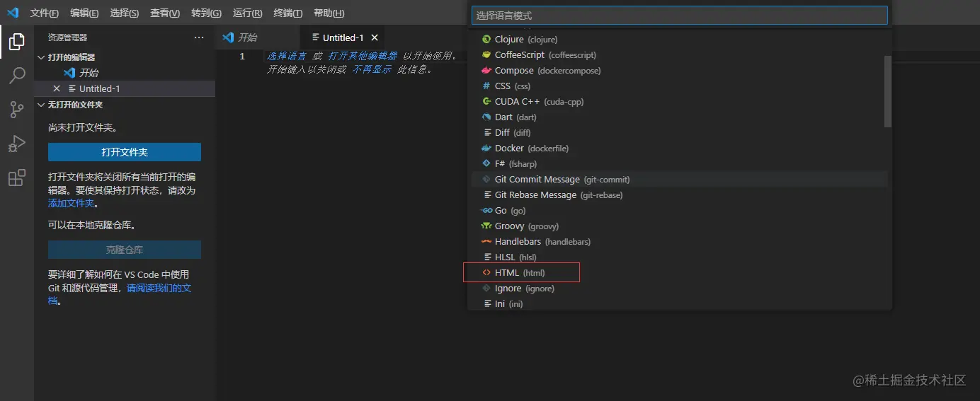Image resolution: width=980 pixels, height=401 pixels.
Task: Choose Dart (dart) language mode
Action: (680, 117)
